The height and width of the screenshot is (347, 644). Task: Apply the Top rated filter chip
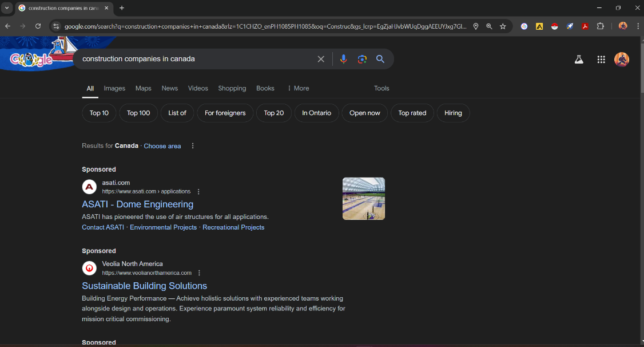click(x=412, y=113)
